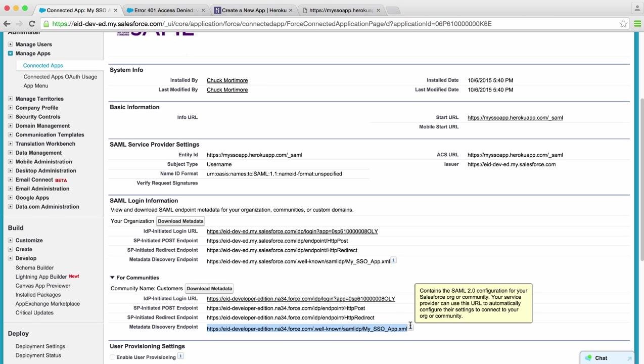Expand Company Profile node

click(x=10, y=108)
